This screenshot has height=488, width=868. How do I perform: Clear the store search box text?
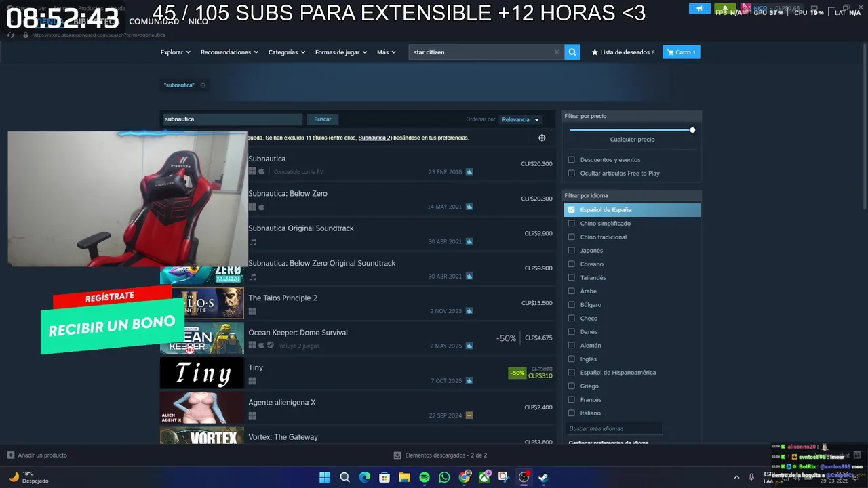pos(557,52)
